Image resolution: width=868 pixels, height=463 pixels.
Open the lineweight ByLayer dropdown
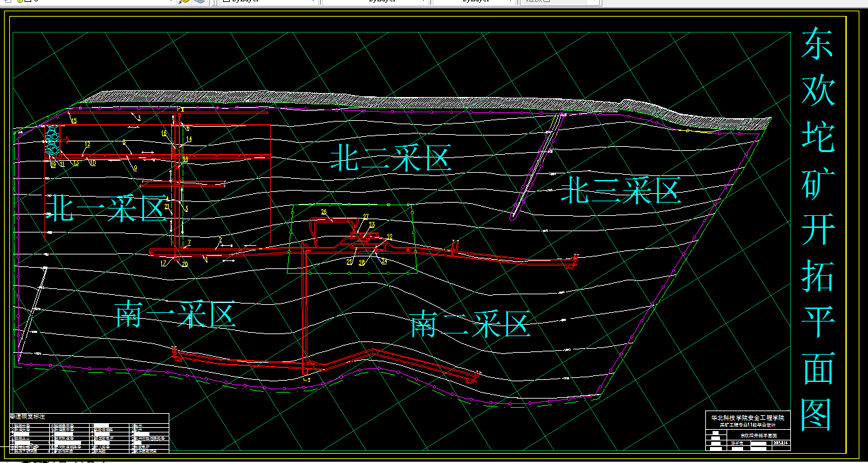[474, 2]
